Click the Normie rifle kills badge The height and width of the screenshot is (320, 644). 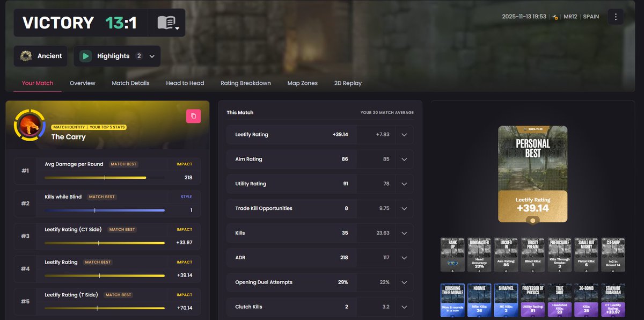click(479, 300)
